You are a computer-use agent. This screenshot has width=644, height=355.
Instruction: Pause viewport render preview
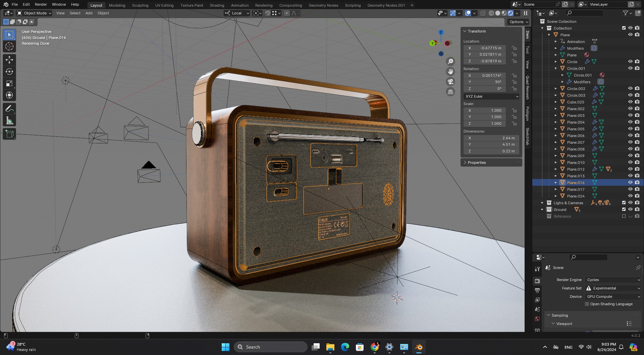(x=526, y=13)
